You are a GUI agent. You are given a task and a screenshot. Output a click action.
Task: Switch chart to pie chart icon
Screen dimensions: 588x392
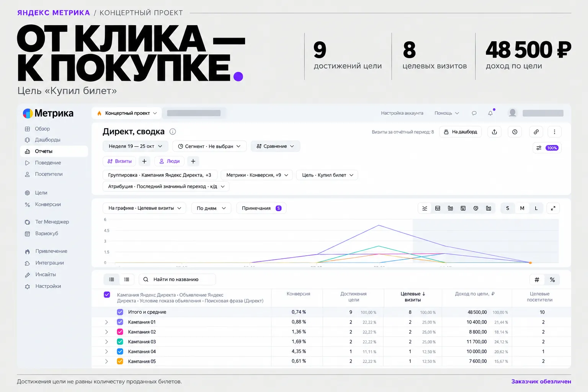coord(476,208)
